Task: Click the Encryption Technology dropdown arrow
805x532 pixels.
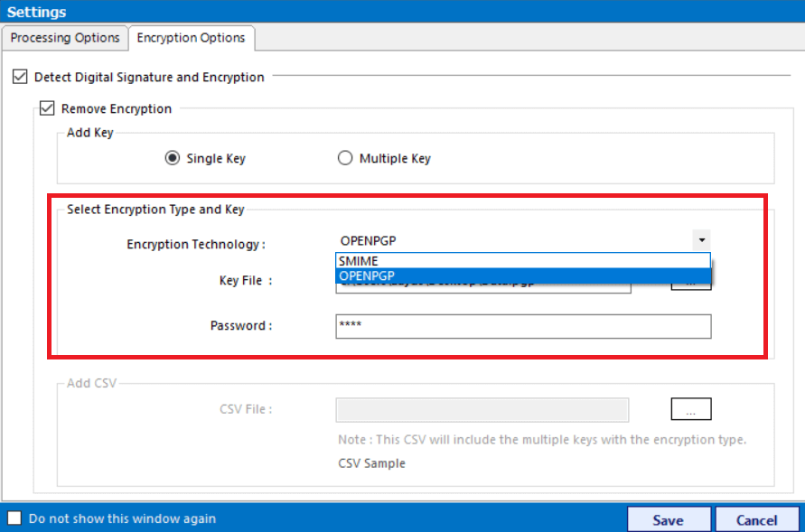Action: click(702, 240)
